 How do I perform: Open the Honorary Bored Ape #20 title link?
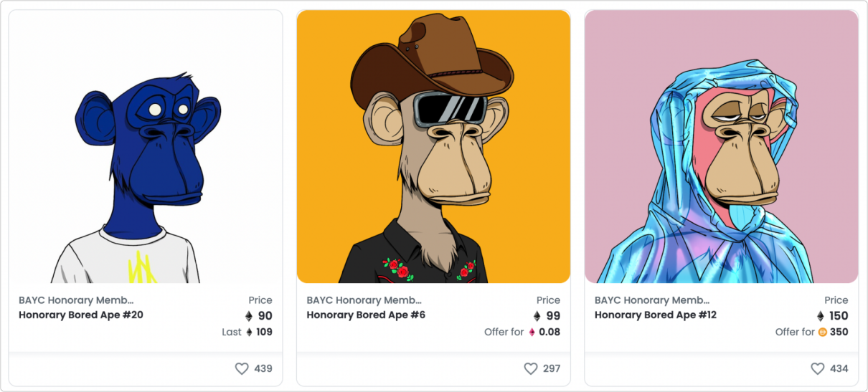coord(81,315)
